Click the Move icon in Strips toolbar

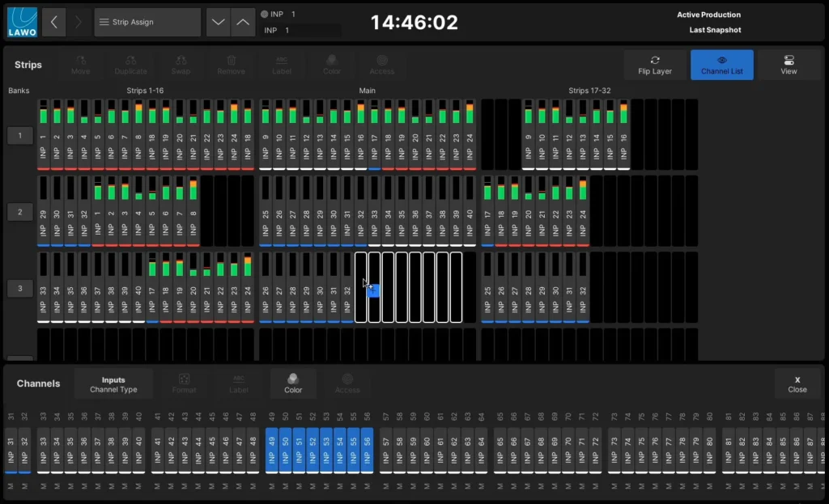click(x=80, y=65)
